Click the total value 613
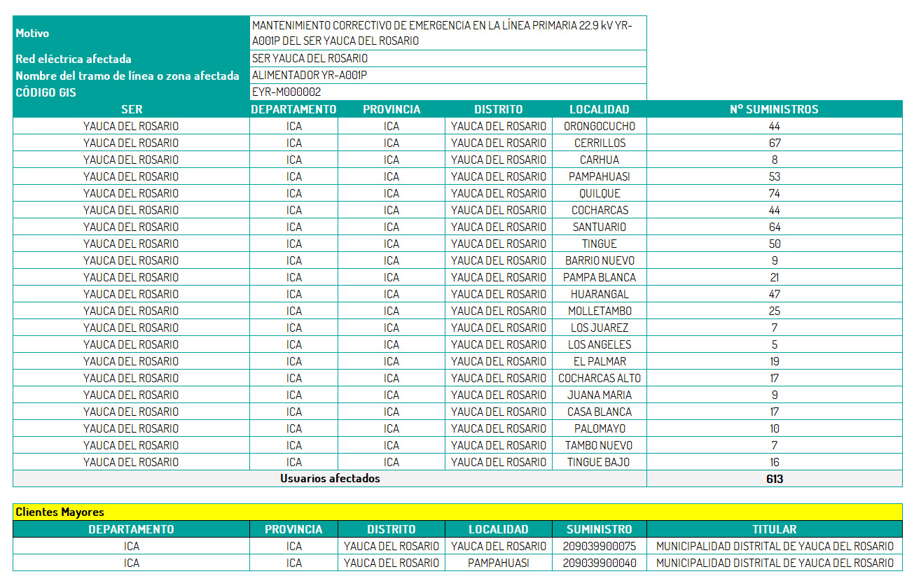914x588 pixels. (774, 479)
